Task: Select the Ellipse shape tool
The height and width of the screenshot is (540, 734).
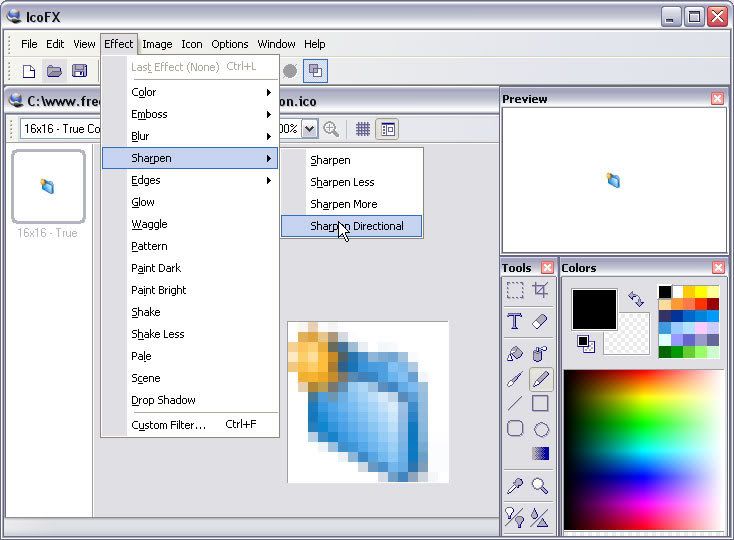Action: [x=541, y=429]
